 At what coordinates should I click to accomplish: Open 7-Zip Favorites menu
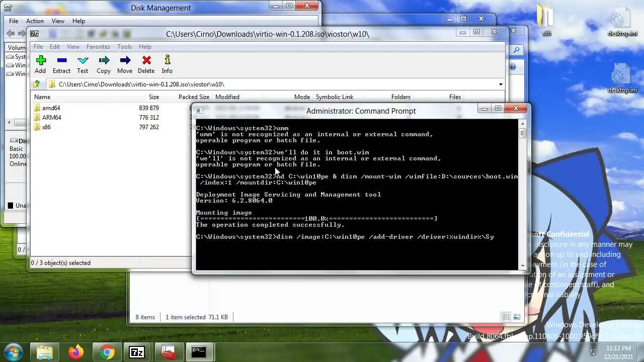coord(98,47)
